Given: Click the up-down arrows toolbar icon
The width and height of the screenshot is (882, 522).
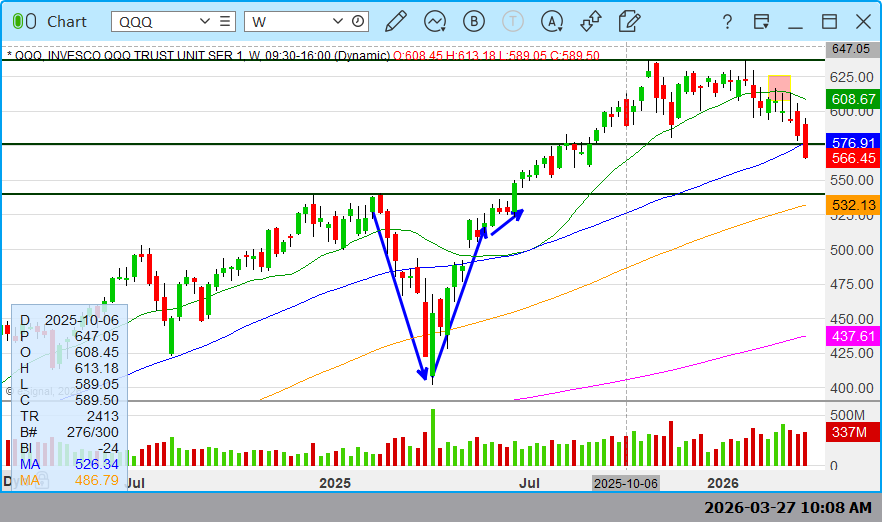Looking at the screenshot, I should 591,21.
